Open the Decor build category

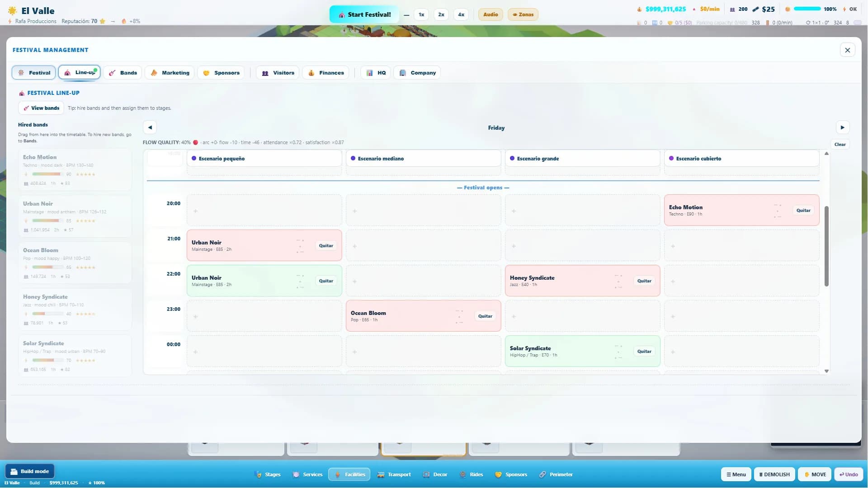pyautogui.click(x=435, y=474)
